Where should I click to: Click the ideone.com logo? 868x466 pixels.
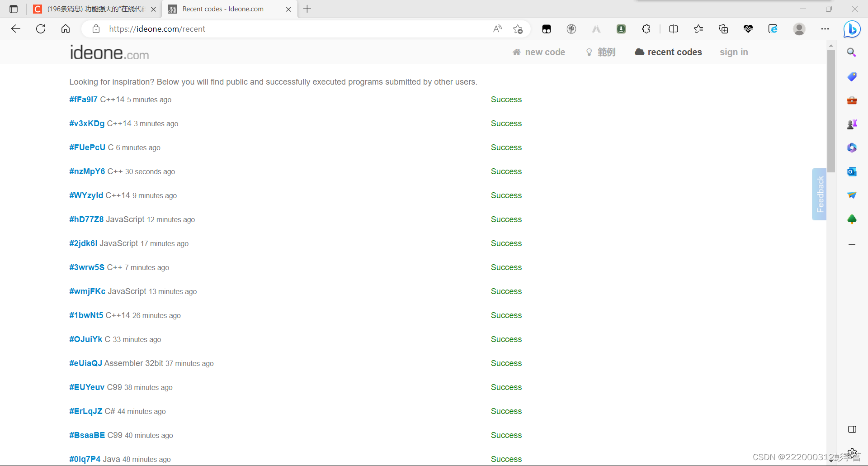pyautogui.click(x=109, y=52)
